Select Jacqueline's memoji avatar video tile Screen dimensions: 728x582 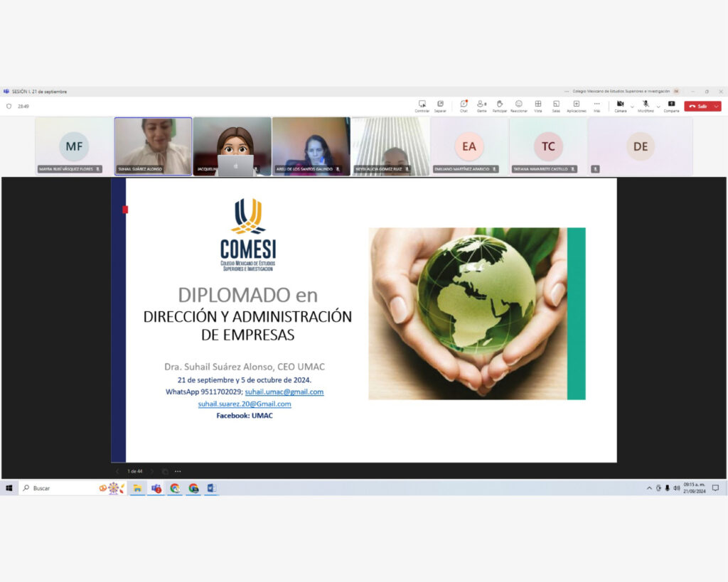coord(232,146)
